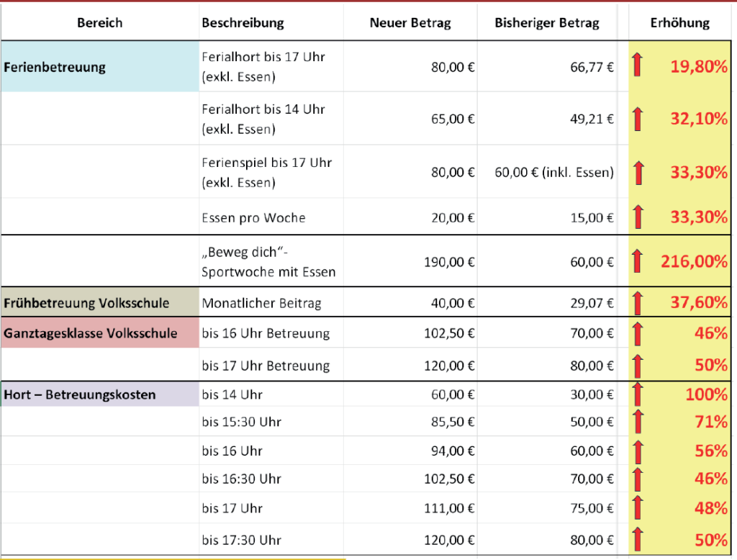Select the light blue Ferienbetreuung cell

pyautogui.click(x=99, y=67)
